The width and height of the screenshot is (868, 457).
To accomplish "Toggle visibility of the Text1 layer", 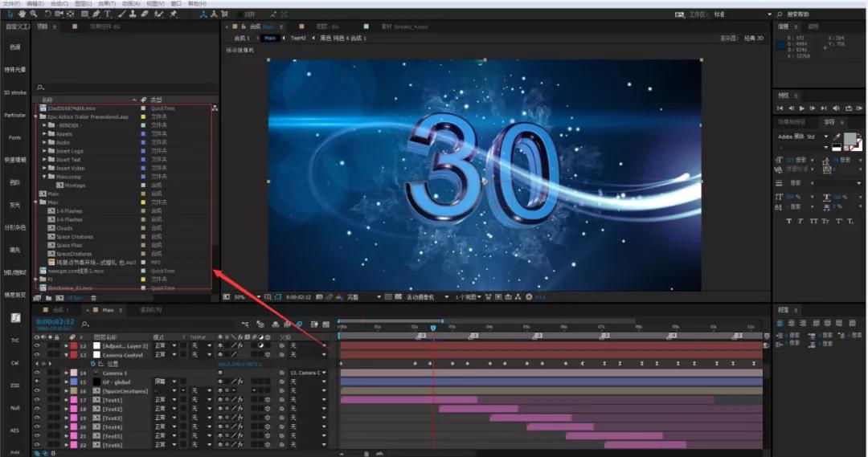I will tap(37, 400).
